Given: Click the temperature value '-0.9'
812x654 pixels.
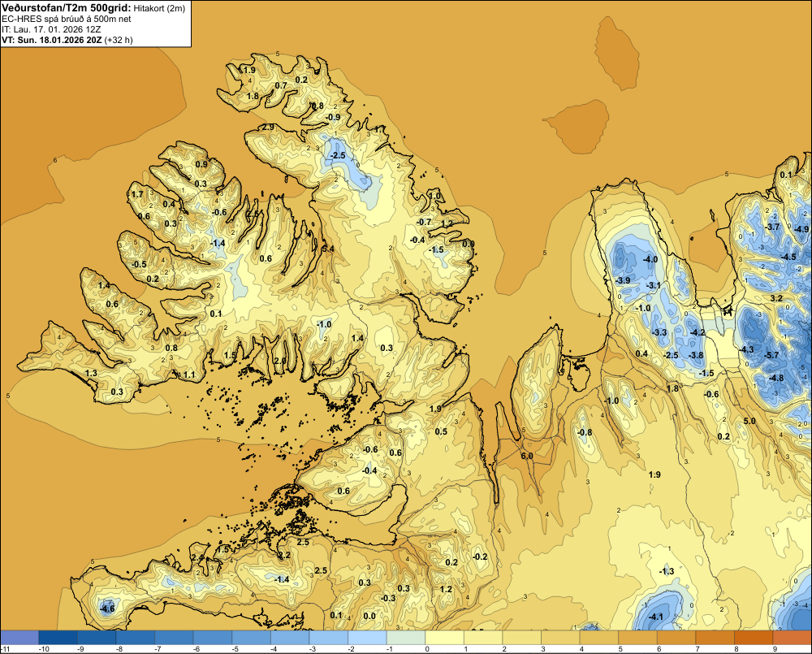Looking at the screenshot, I should coord(334,118).
